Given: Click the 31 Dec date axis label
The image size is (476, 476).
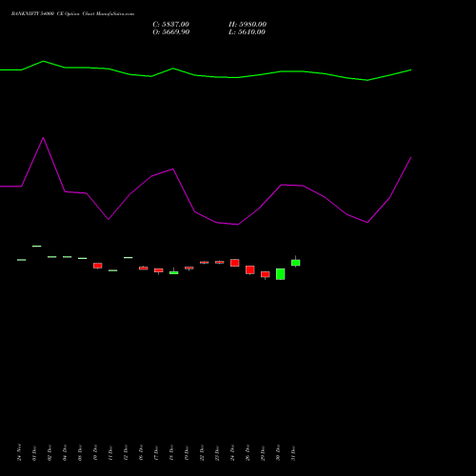Looking at the screenshot, I should 294,453.
